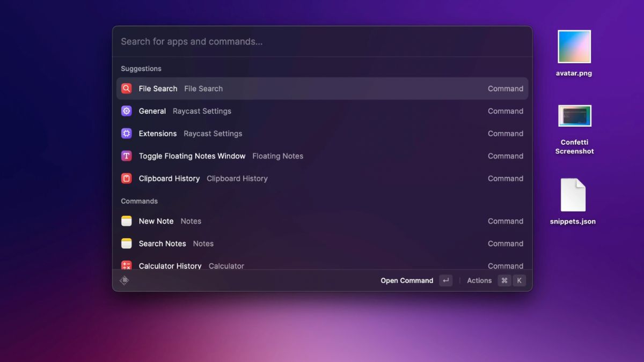Click 'Command' label on Extensions row
This screenshot has width=644, height=362.
[506, 134]
